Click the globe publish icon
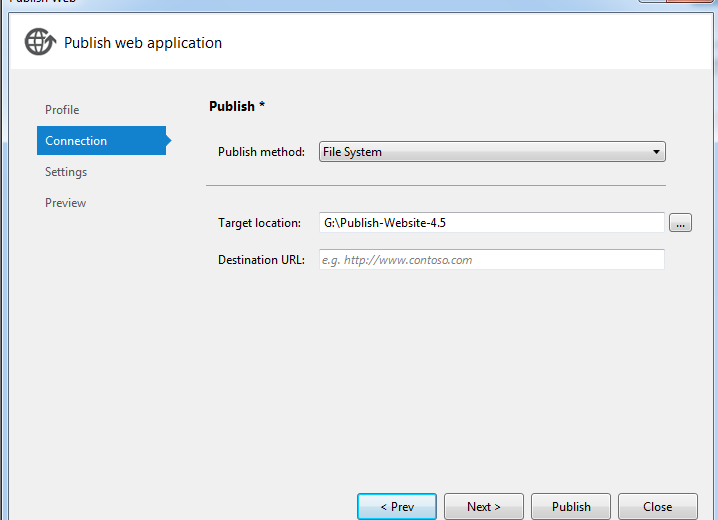 point(40,42)
